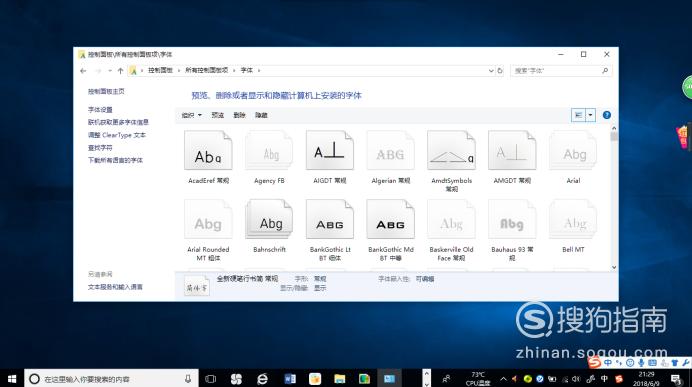Select the Arial Rounded MT font
Screen dimensions: 692x387
[208, 230]
